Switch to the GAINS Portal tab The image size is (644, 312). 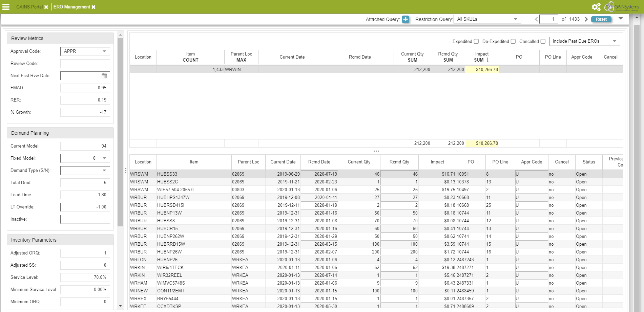point(29,7)
